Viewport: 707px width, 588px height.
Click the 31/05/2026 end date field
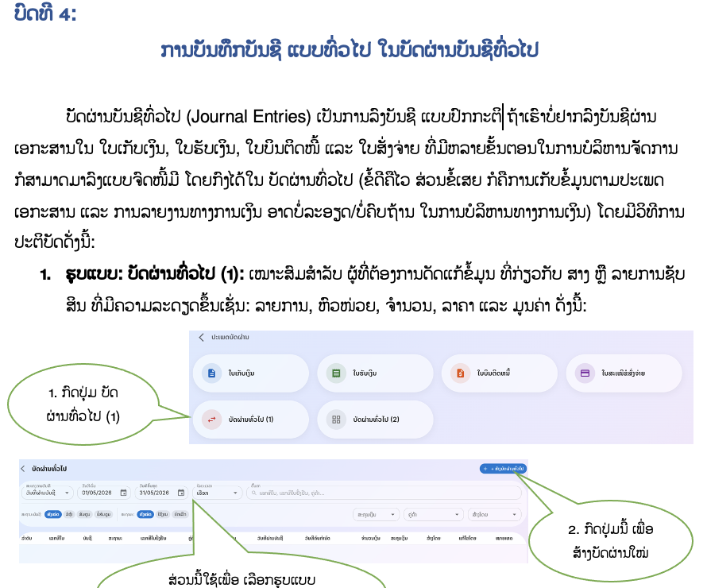coord(161,493)
